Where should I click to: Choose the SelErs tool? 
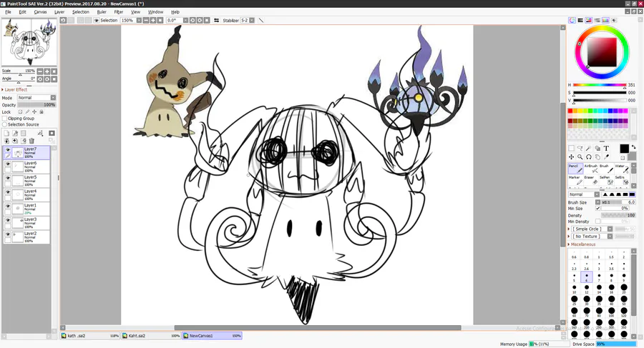coord(621,180)
